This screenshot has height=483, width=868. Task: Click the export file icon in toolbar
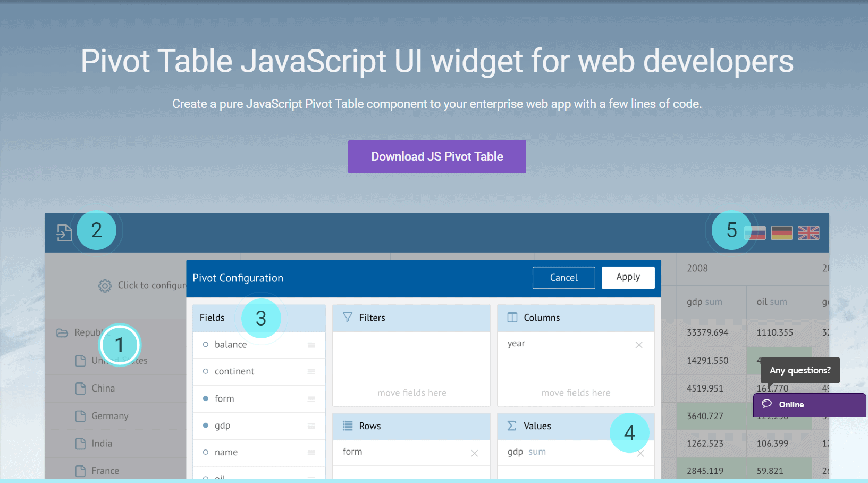[64, 232]
